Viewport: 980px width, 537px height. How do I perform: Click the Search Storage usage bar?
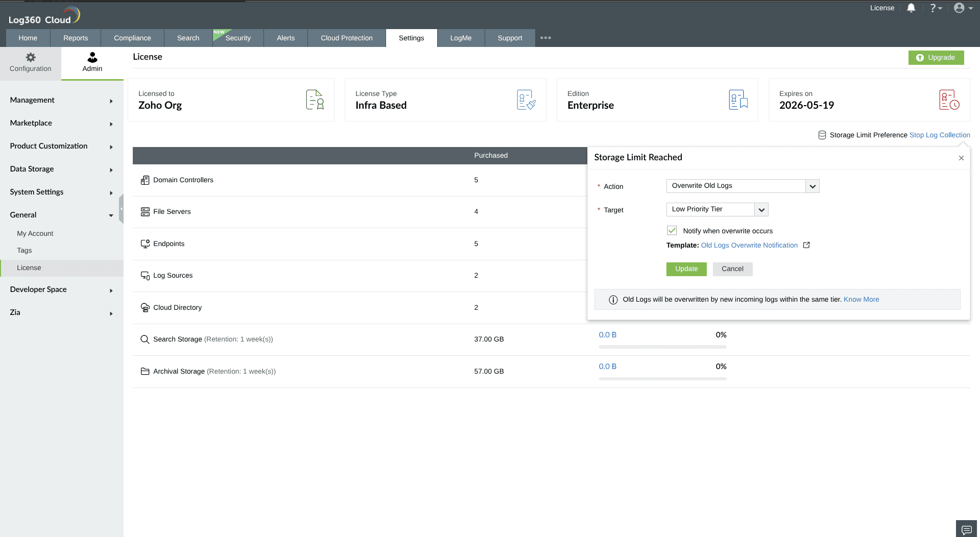click(662, 347)
